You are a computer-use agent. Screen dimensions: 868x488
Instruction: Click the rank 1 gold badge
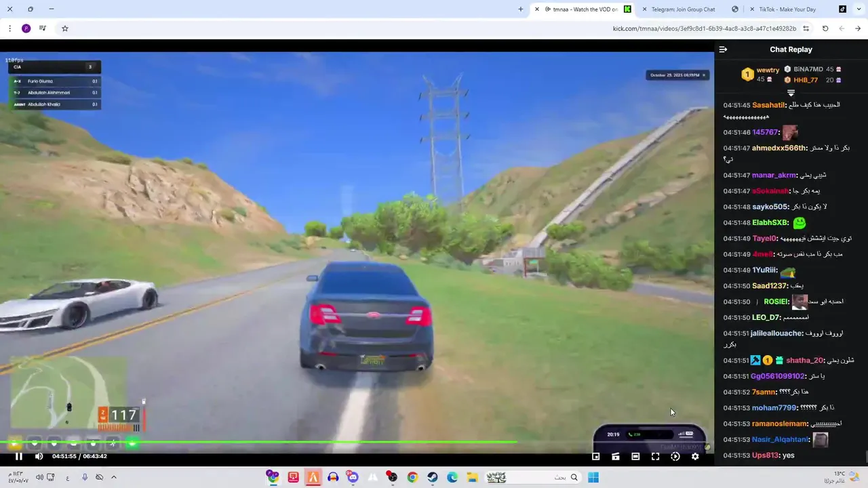(x=747, y=75)
